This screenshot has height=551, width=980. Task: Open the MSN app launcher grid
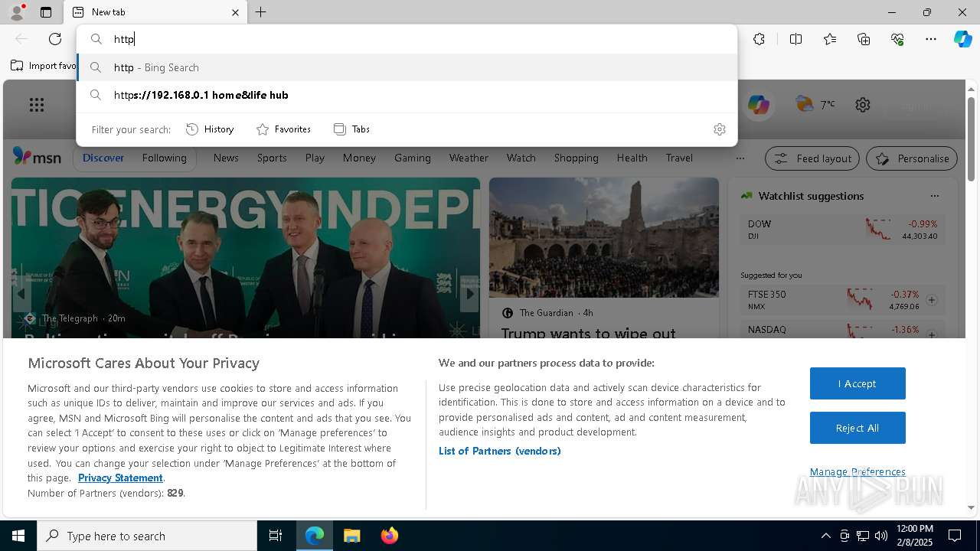pyautogui.click(x=37, y=105)
